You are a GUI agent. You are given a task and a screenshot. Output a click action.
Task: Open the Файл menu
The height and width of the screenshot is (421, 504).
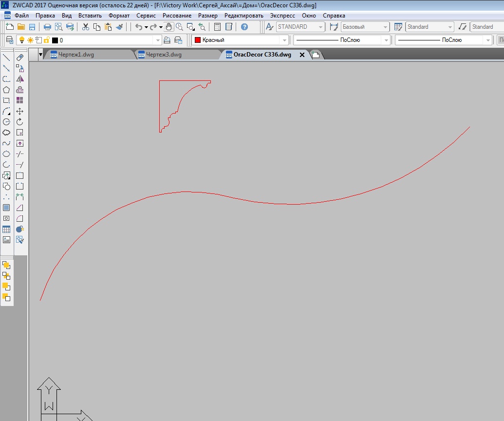(21, 16)
